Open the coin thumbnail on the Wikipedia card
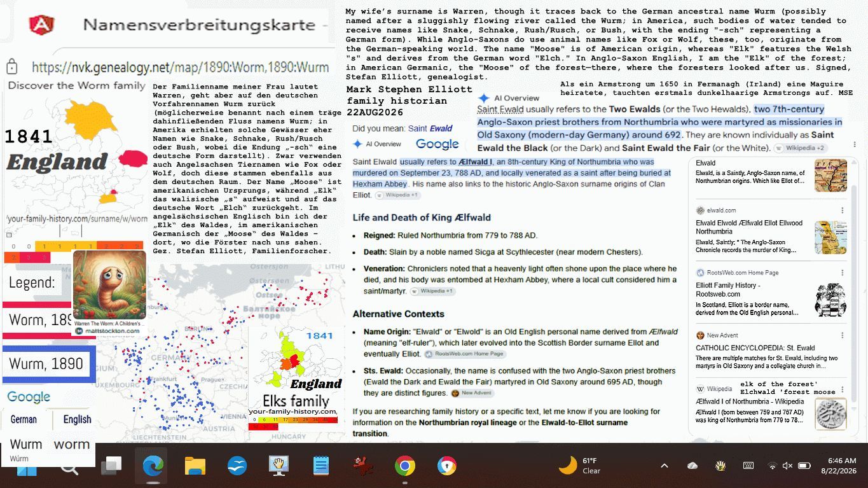Screen dimensions: 868x488 tap(830, 414)
